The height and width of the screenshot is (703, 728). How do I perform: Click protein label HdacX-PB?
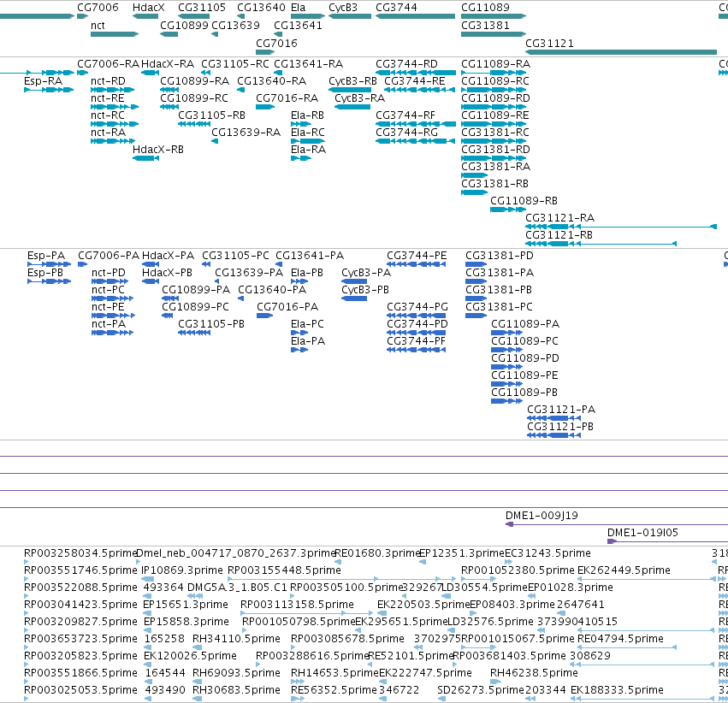point(167,272)
